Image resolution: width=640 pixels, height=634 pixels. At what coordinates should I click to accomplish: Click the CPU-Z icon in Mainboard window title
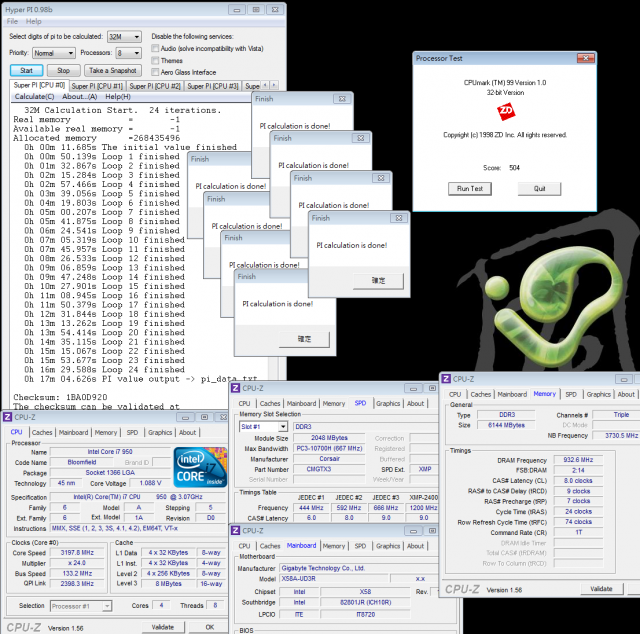tap(235, 530)
